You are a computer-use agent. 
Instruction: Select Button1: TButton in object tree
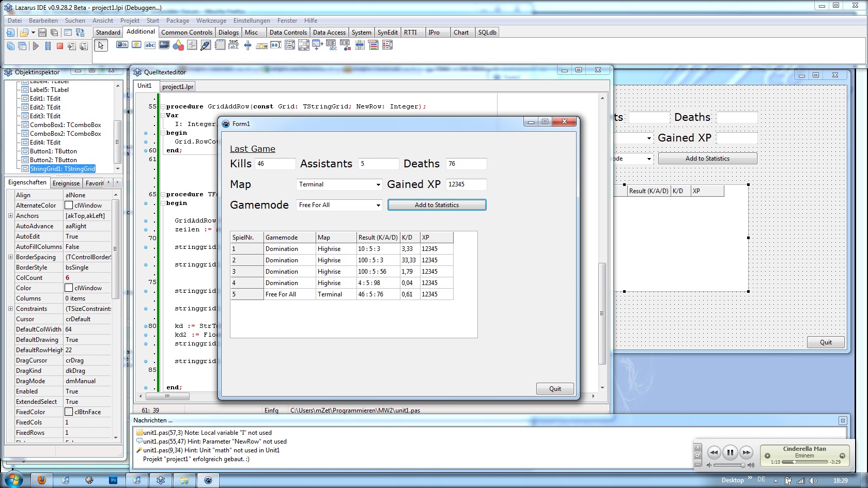click(x=53, y=151)
